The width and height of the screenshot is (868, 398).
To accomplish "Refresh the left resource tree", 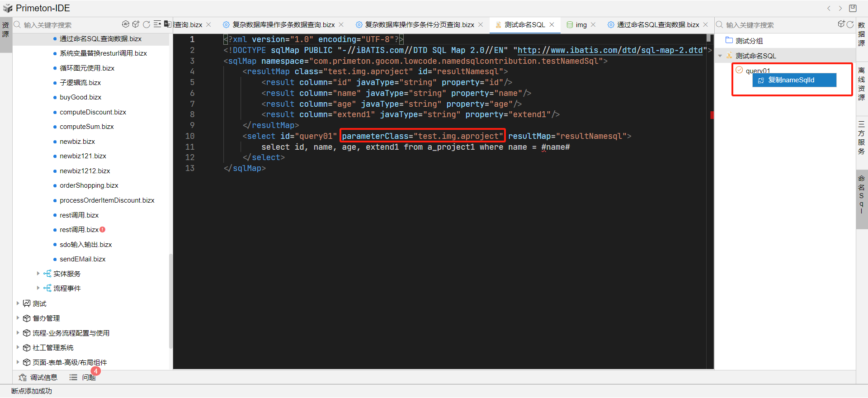I will coord(146,24).
